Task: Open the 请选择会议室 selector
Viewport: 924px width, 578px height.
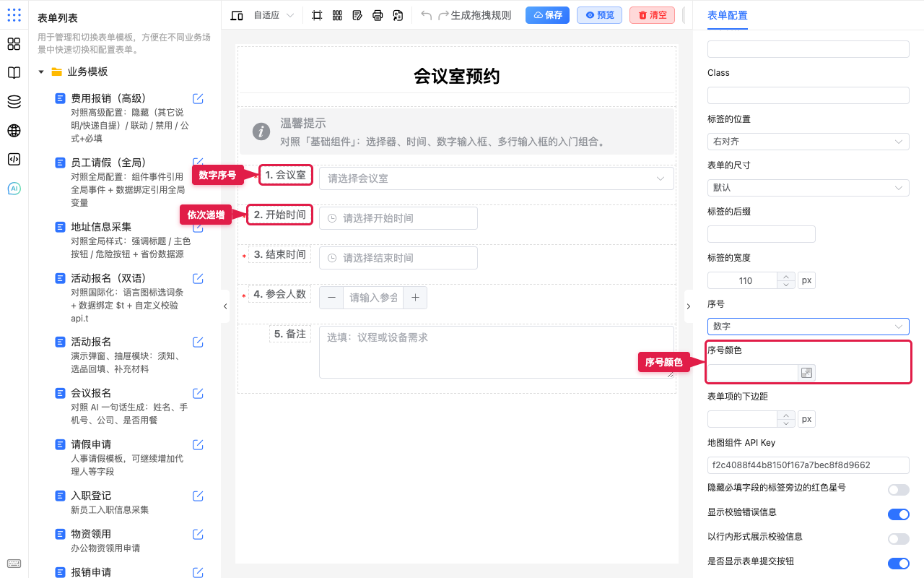Action: 496,178
